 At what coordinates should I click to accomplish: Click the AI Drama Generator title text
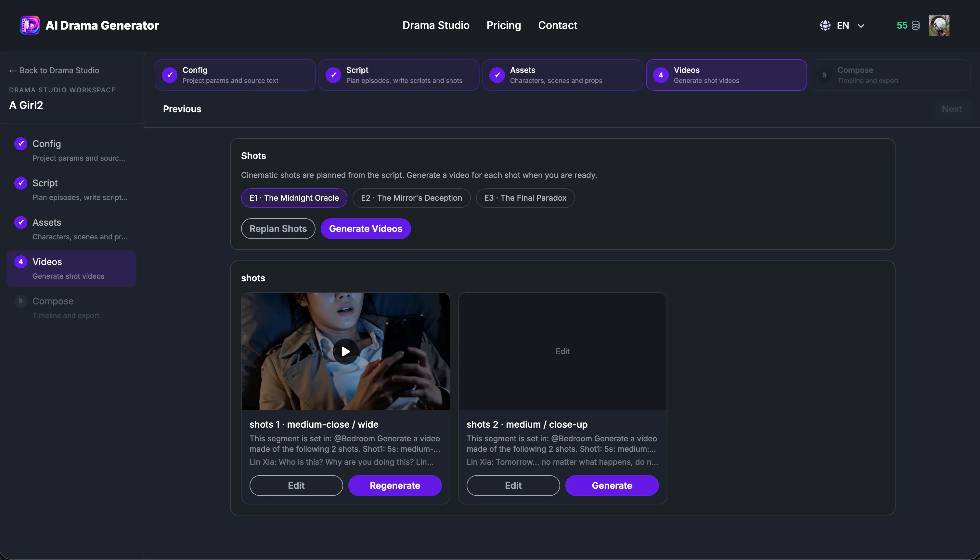coord(102,25)
